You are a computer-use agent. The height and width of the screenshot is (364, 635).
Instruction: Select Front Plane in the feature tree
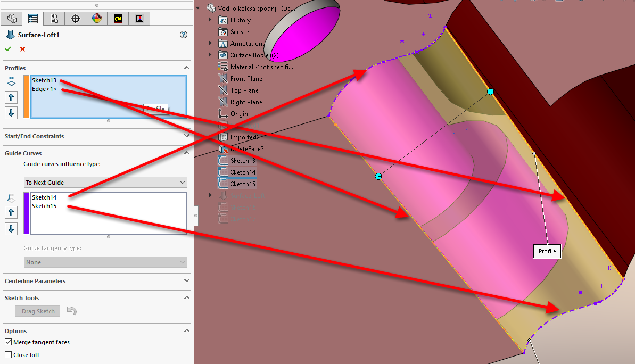pyautogui.click(x=246, y=79)
